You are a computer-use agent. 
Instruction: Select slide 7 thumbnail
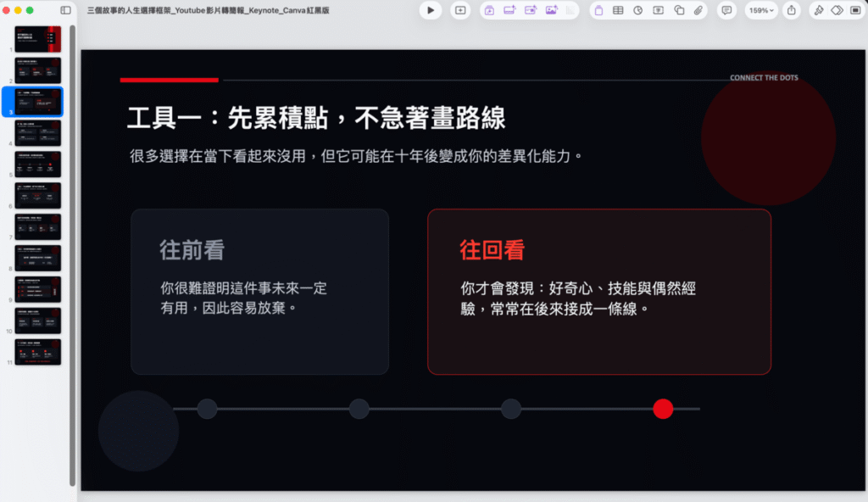37,226
